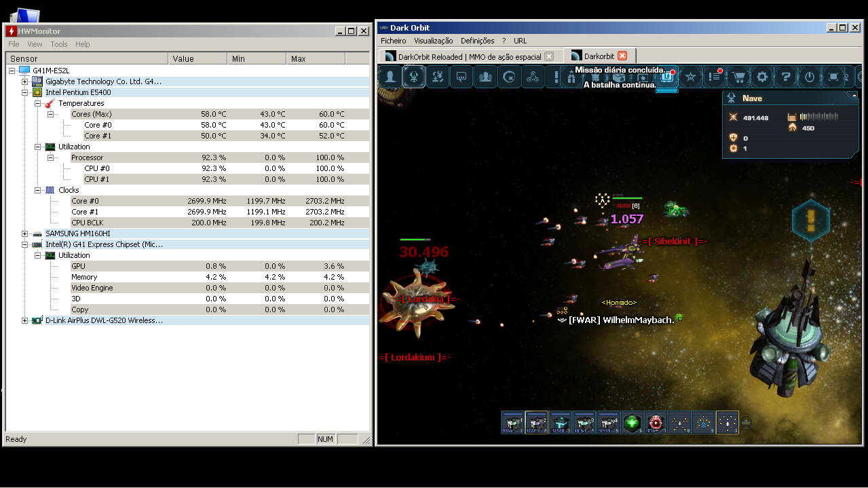Click the hexagonal exclamation alert icon

811,221
